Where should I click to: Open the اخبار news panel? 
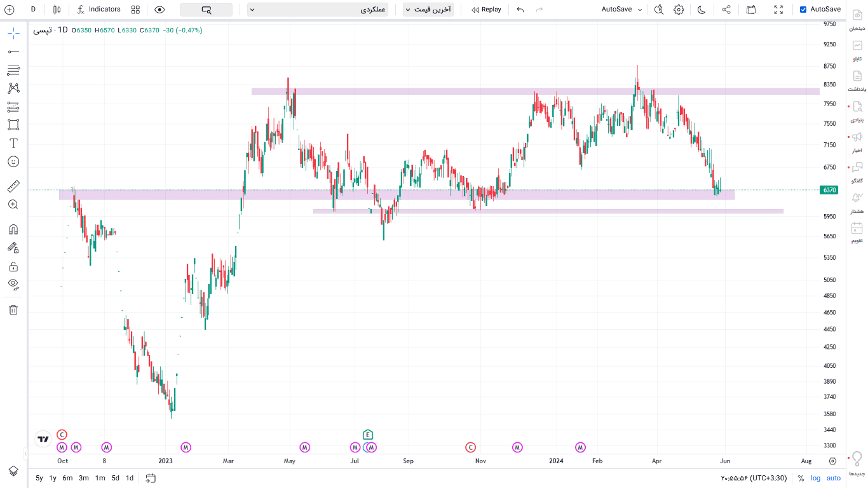pos(857,142)
